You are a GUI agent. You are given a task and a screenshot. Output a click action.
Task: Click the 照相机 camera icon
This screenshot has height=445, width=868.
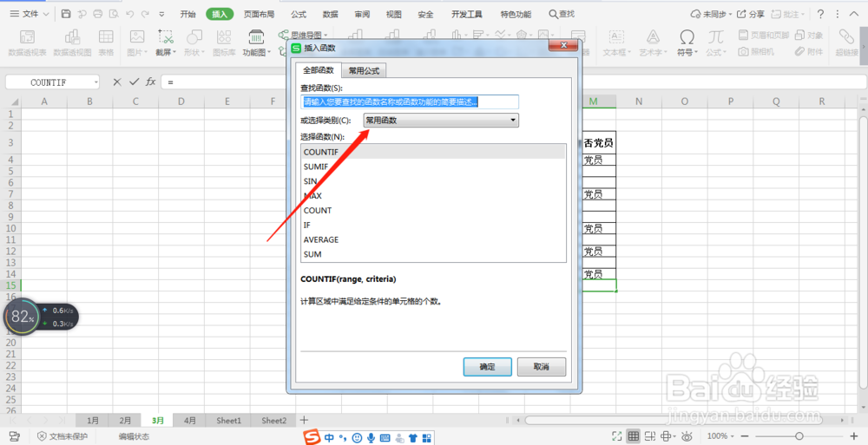tap(756, 51)
